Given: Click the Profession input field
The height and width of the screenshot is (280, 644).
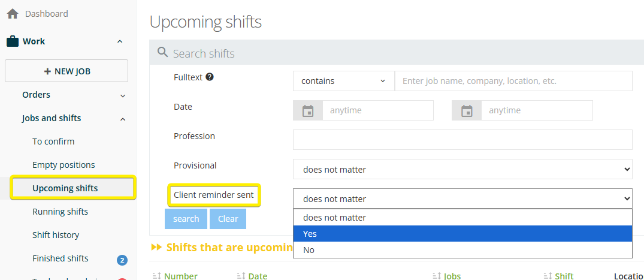Looking at the screenshot, I should pos(462,140).
